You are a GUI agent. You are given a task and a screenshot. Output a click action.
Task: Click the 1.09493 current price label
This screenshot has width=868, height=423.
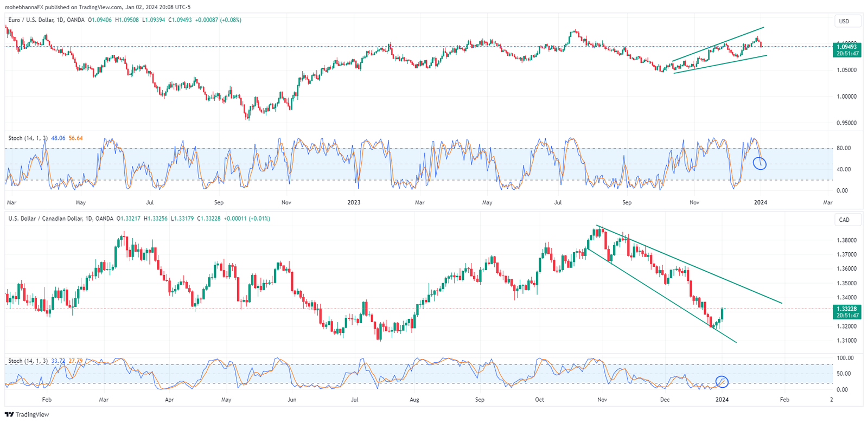coord(847,47)
